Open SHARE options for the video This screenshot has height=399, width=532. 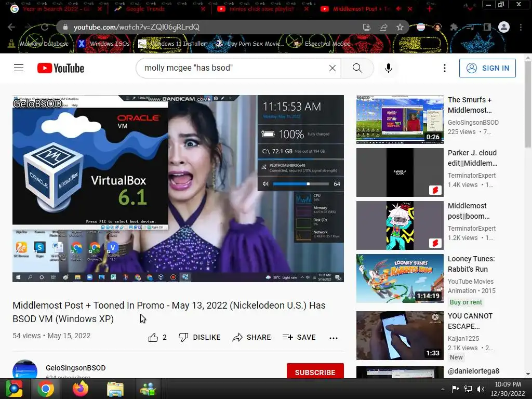pyautogui.click(x=252, y=337)
